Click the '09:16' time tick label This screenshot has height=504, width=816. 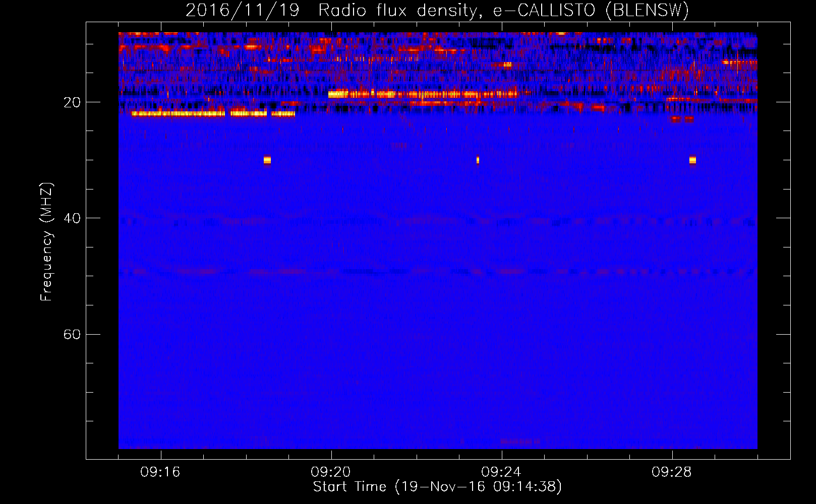click(160, 472)
